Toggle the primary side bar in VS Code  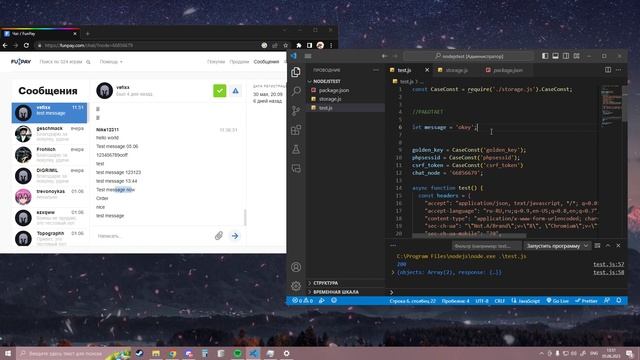point(545,56)
